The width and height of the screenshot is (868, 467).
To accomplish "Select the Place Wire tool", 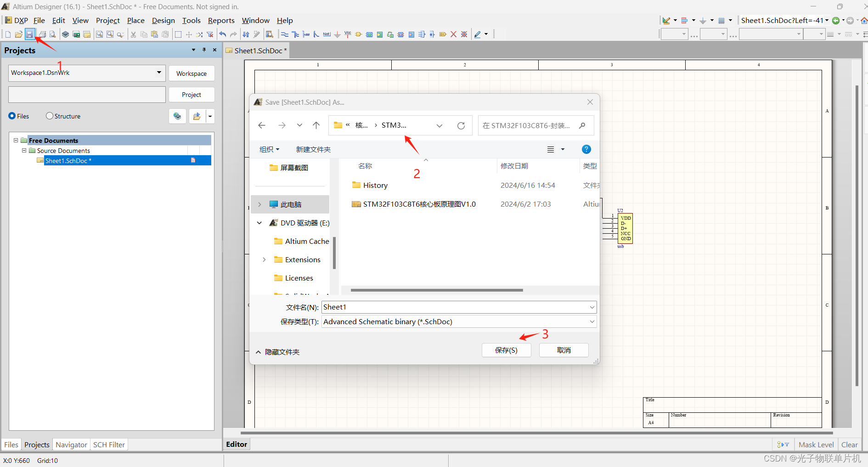I will (285, 34).
